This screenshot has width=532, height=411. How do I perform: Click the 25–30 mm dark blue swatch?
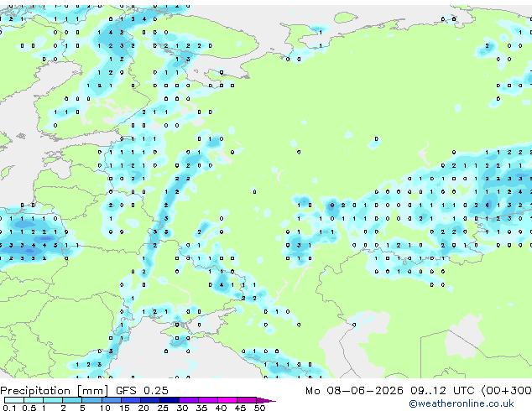pos(170,400)
